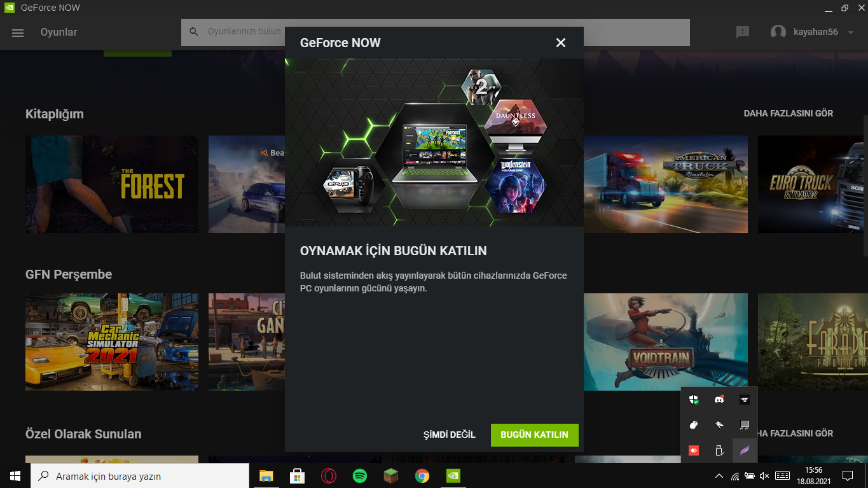868x488 pixels.
Task: Click the battery status icon
Action: tap(750, 476)
